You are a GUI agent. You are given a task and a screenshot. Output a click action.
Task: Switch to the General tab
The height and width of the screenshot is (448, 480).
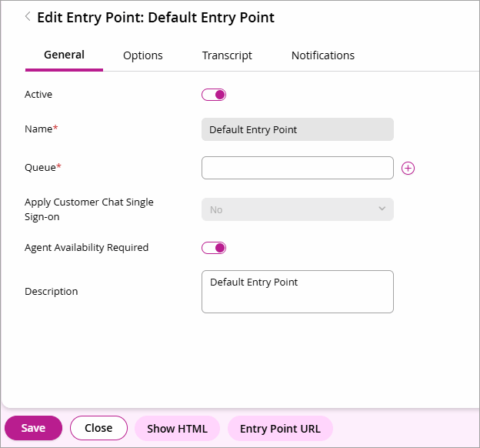(x=64, y=55)
